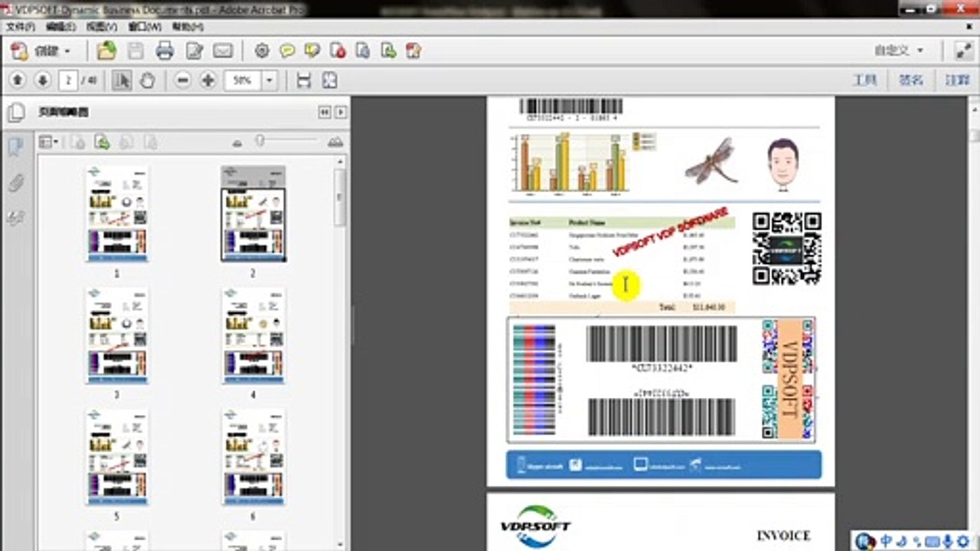Go to previous page with up arrow
The width and height of the screenshot is (980, 551).
click(x=18, y=80)
